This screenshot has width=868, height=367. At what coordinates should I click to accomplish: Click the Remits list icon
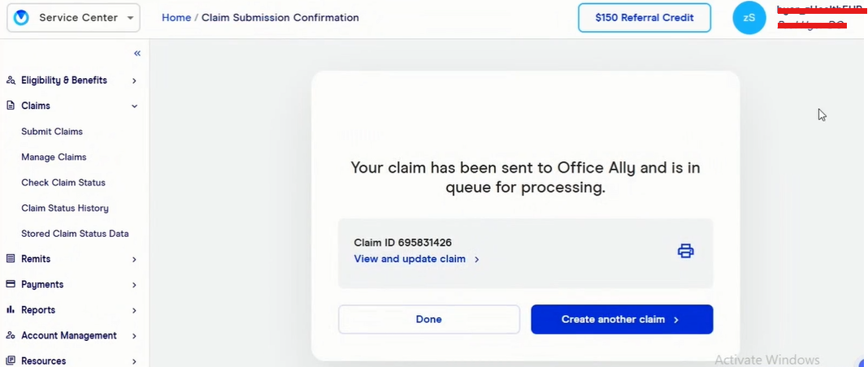11,259
